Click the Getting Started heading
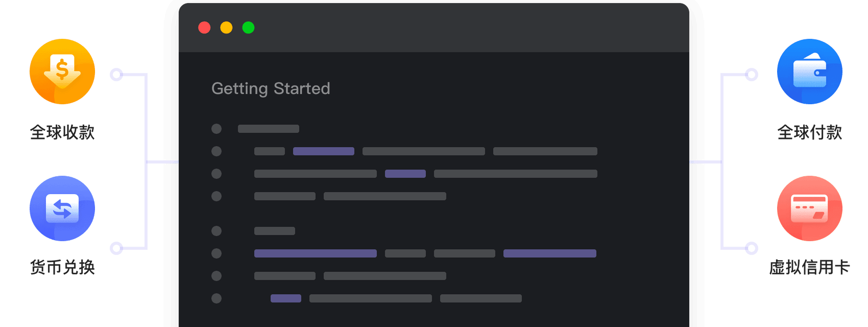868x327 pixels. click(271, 88)
